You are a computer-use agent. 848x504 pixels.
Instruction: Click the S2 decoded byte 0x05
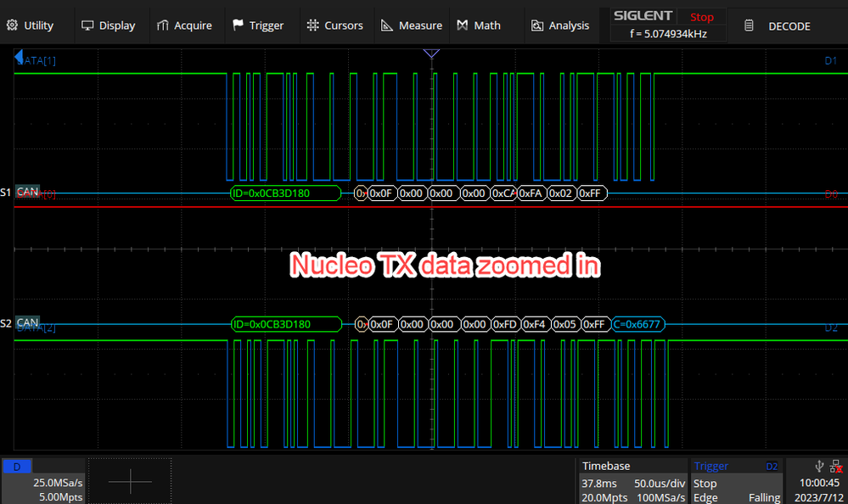pos(564,324)
